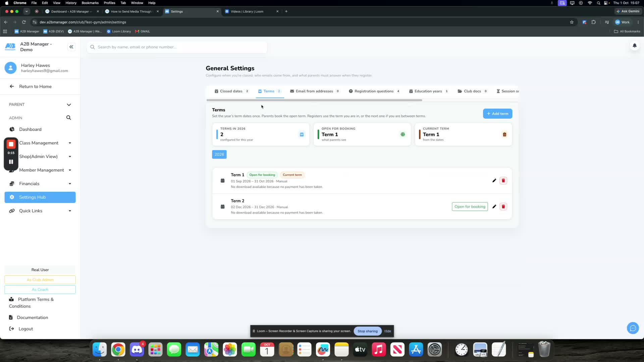
Task: Open the notifications bell
Action: click(x=634, y=46)
